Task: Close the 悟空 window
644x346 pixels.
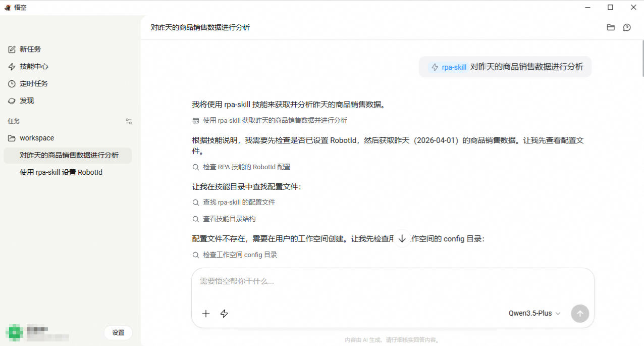Action: (633, 7)
